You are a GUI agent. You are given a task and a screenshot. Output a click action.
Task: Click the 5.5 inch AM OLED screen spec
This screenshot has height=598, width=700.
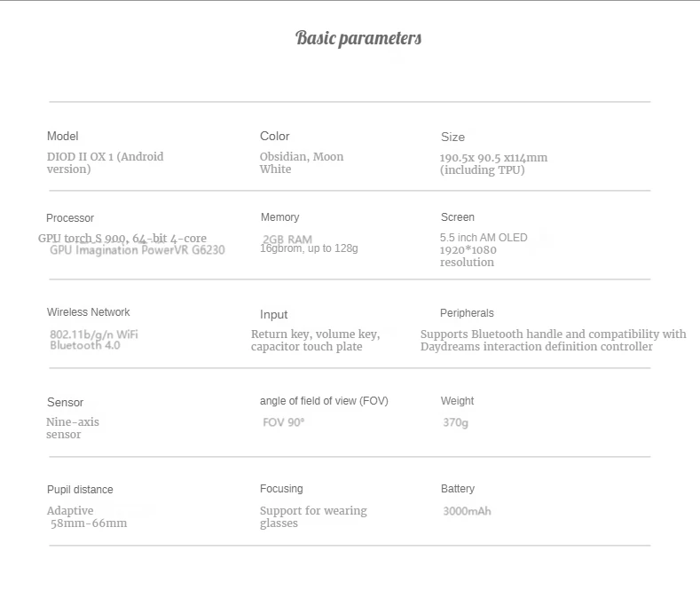coord(484,238)
